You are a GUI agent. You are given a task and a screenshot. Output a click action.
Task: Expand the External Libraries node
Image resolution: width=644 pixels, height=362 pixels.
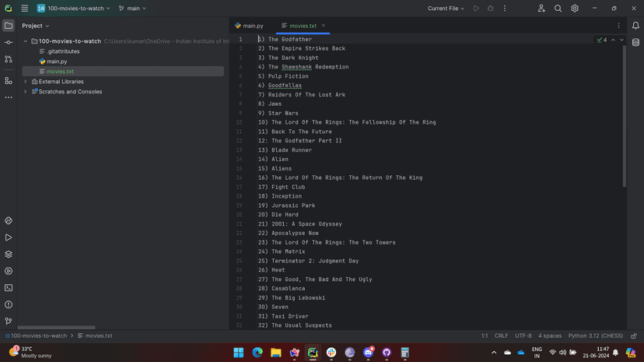click(26, 82)
